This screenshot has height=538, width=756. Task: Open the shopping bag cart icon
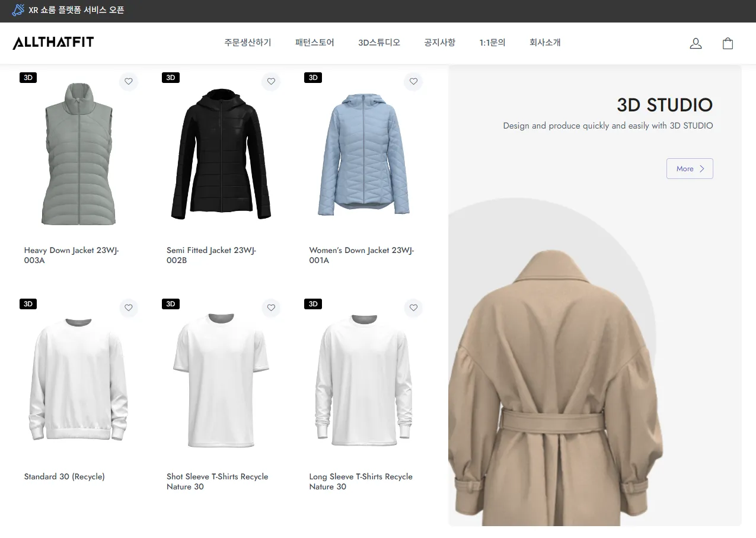[x=728, y=43]
